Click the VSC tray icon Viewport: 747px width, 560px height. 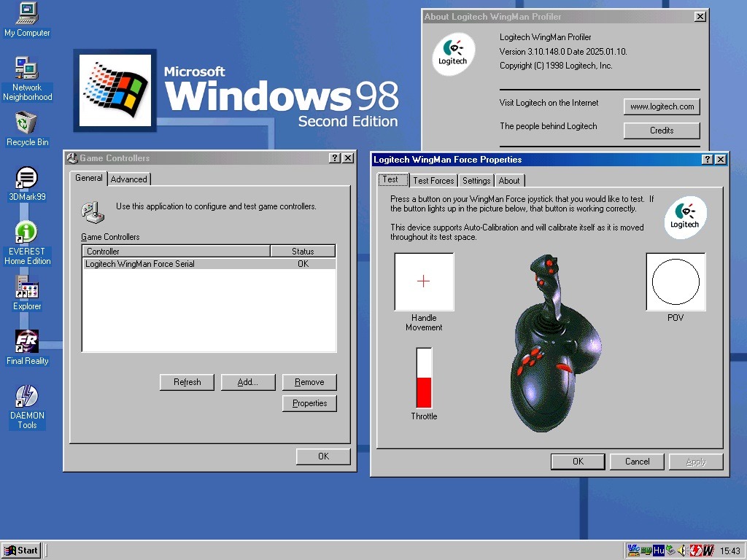(x=633, y=551)
